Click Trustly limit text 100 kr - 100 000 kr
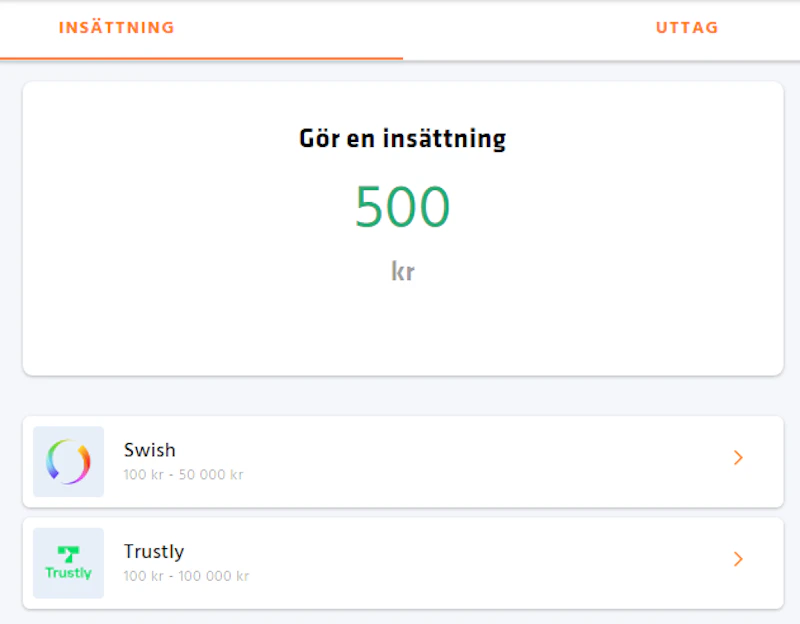Screen dimensions: 800x624 [x=186, y=576]
